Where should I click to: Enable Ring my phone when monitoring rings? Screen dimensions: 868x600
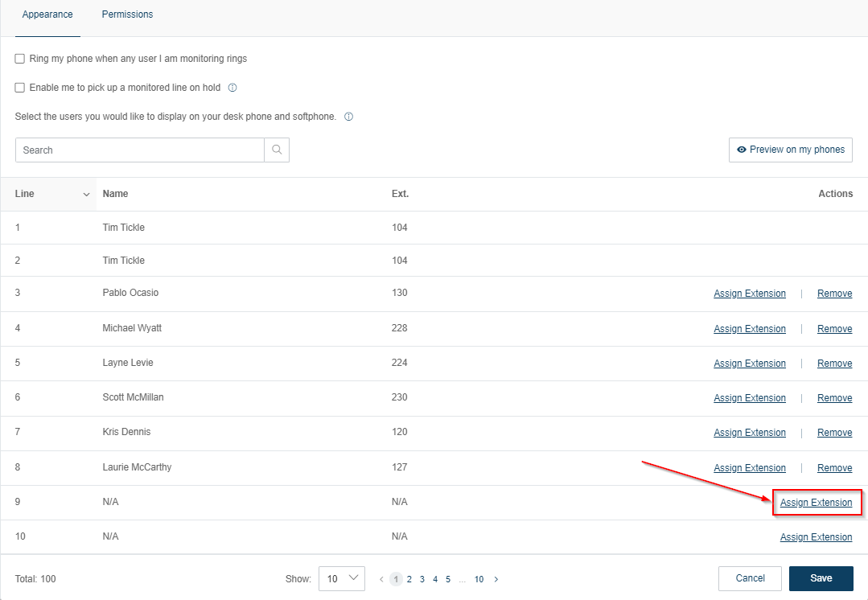tap(20, 59)
